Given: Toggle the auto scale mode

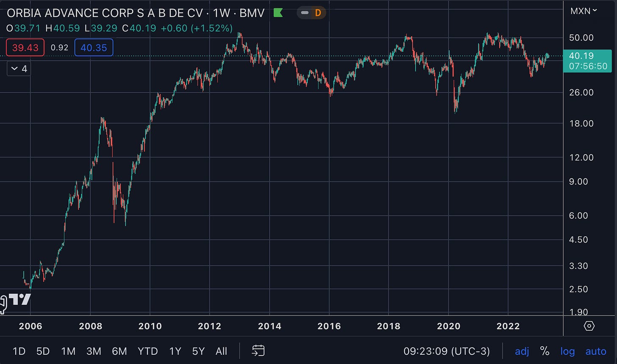Looking at the screenshot, I should [596, 351].
